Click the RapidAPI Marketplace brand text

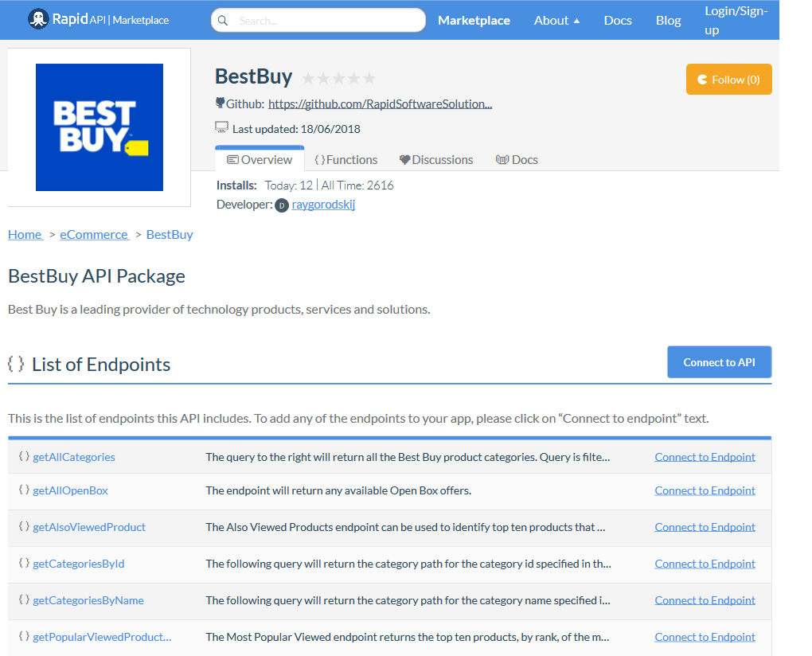111,20
